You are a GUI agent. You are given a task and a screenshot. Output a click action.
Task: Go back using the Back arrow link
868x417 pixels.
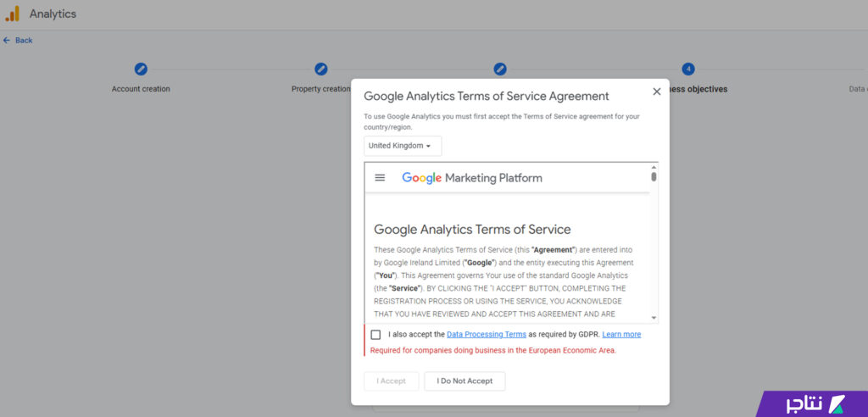tap(18, 41)
